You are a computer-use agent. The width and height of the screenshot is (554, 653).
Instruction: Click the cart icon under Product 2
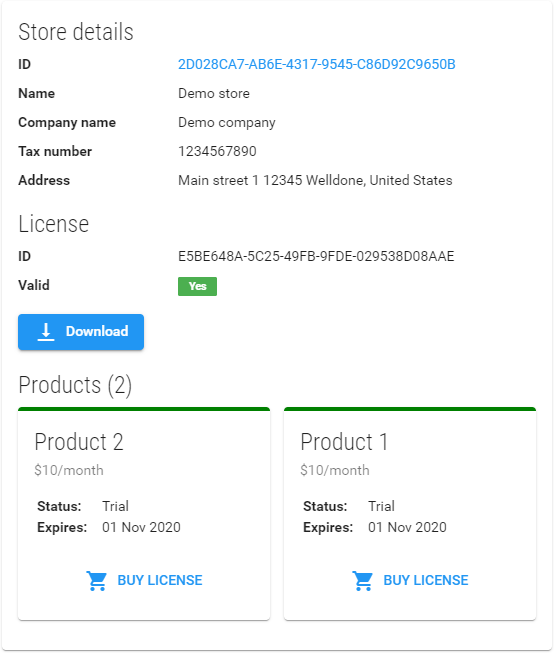point(97,581)
